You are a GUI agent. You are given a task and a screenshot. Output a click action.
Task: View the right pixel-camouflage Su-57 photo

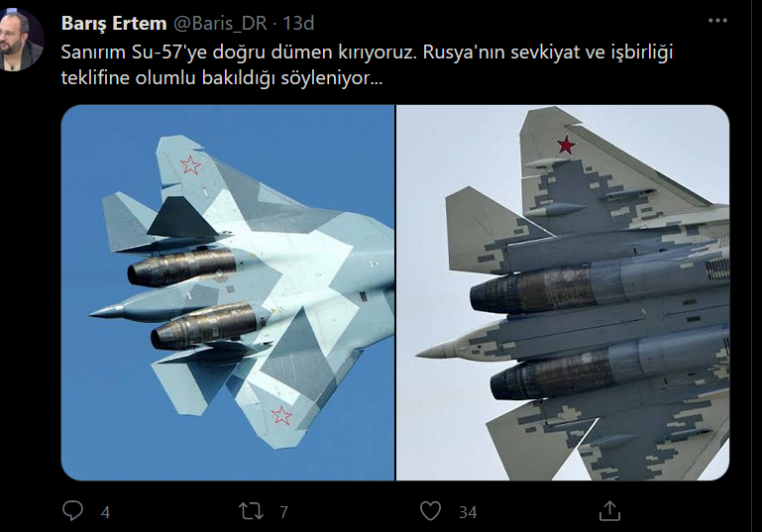pyautogui.click(x=563, y=292)
